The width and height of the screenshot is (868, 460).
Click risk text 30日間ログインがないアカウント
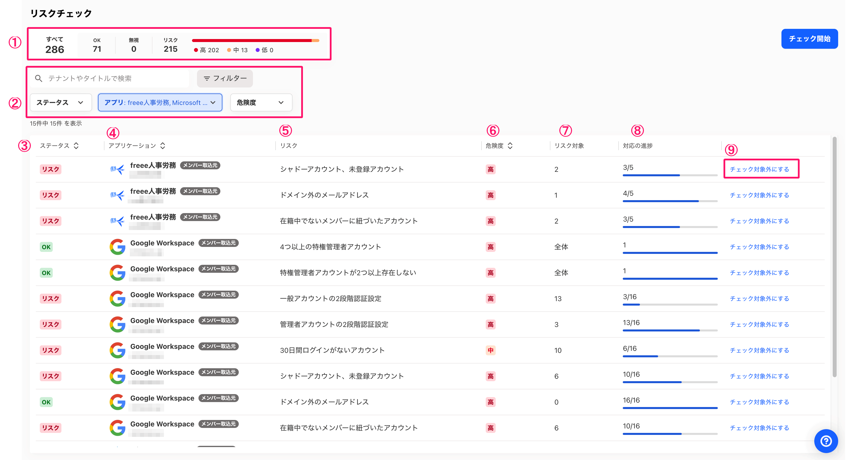tap(332, 350)
